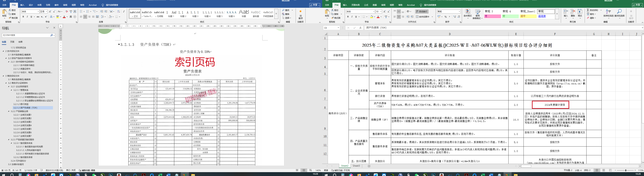Image resolution: width=644 pixels, height=176 pixels.
Task: Click Word highlight color button
Action: point(57,17)
